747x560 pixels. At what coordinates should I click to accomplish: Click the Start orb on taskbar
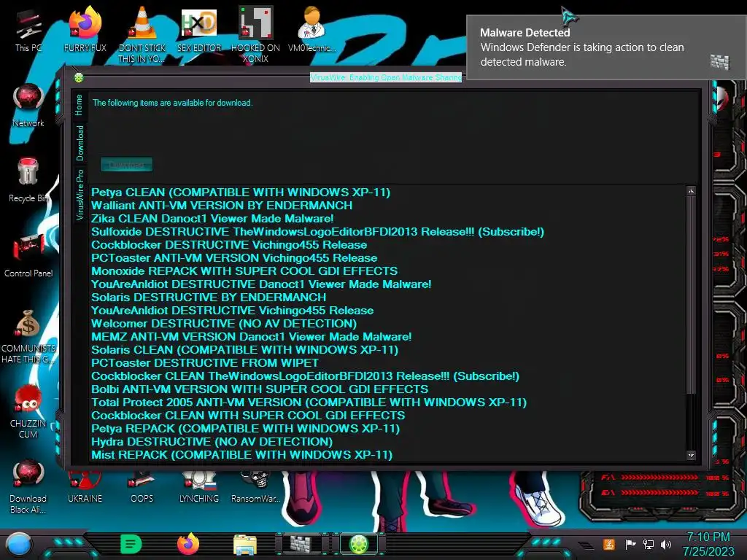click(19, 544)
